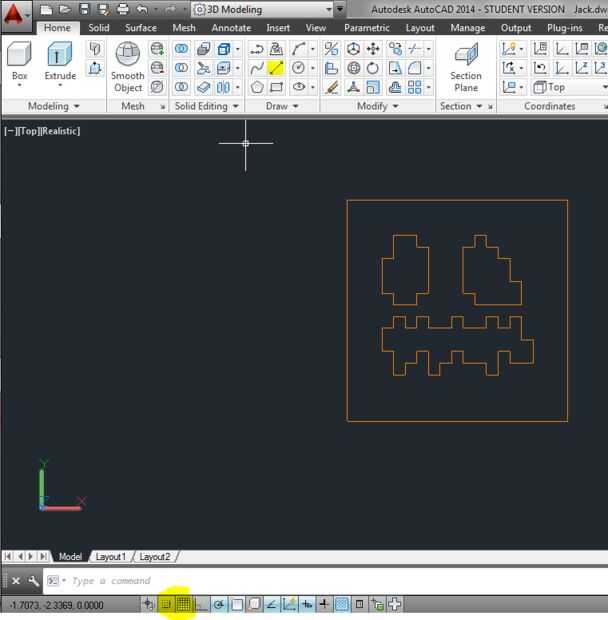Select the Trim tool in Modify
Image resolution: width=608 pixels, height=620 pixels.
[414, 49]
